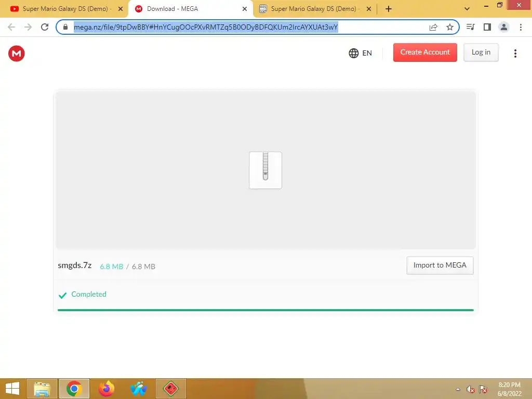Screen dimensions: 532x399
Task: Open the blue star app in taskbar
Action: pos(138,389)
